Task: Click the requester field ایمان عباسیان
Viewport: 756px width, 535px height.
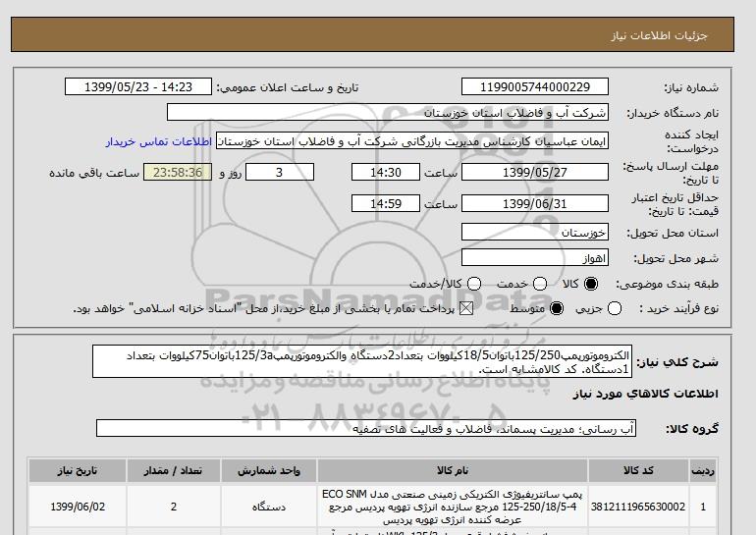Action: tap(412, 141)
